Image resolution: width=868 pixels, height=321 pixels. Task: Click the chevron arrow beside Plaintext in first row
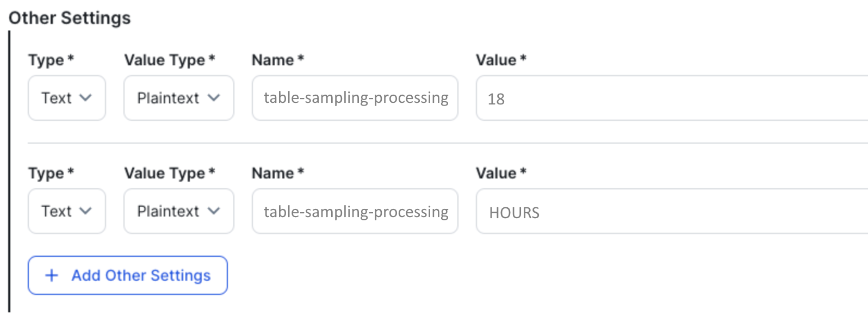pyautogui.click(x=214, y=98)
